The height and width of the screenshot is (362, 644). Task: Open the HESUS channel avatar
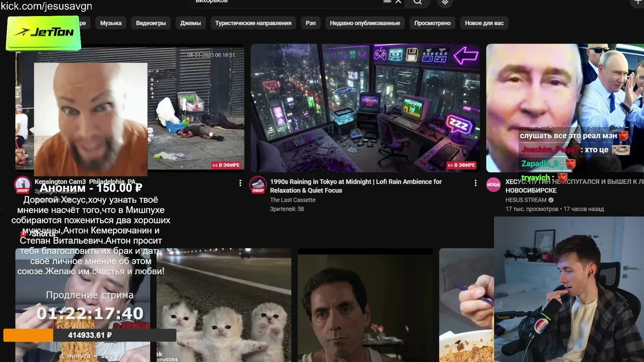pos(494,185)
